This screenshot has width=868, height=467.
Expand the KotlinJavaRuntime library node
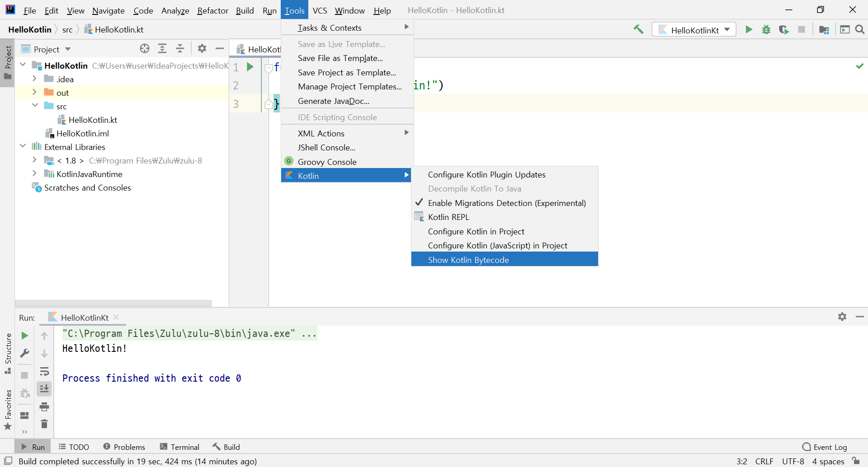pyautogui.click(x=35, y=173)
